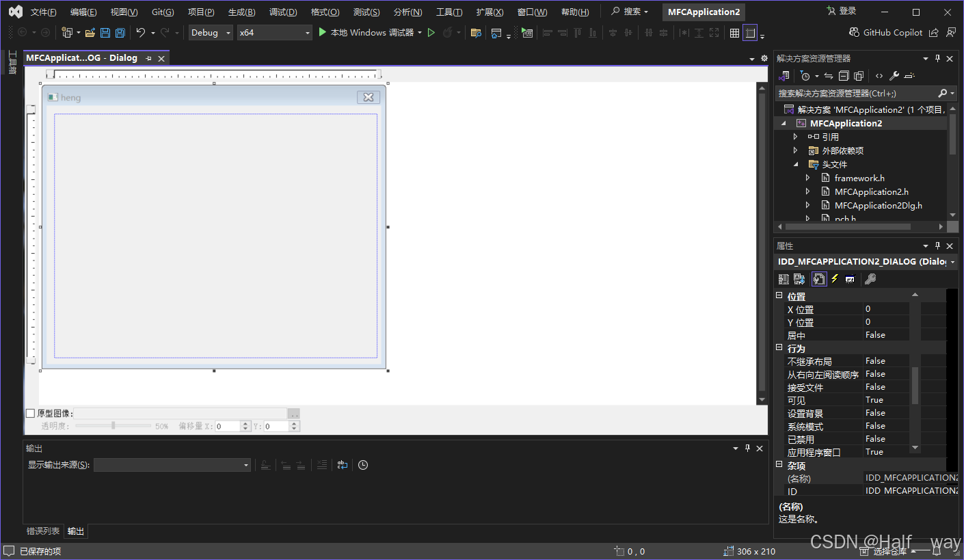Enable the 原型图像 checkbox
The height and width of the screenshot is (560, 964).
click(x=30, y=413)
